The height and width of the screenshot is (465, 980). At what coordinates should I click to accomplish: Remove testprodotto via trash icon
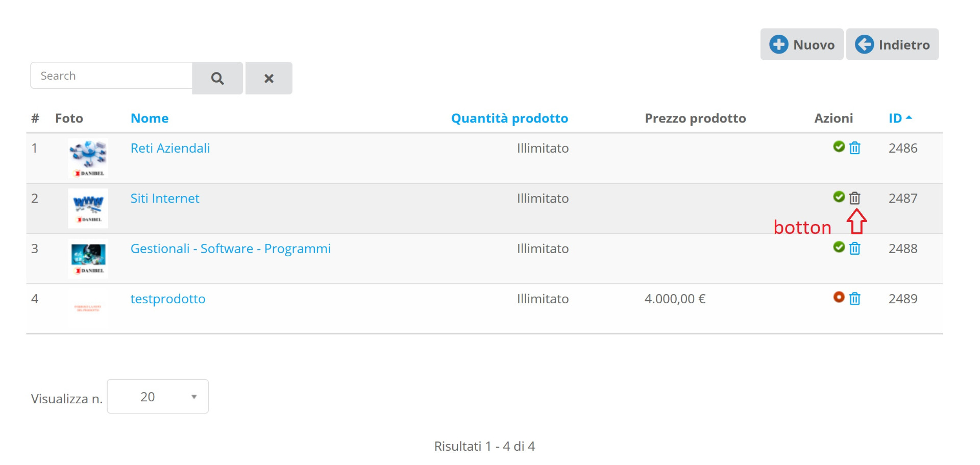855,299
